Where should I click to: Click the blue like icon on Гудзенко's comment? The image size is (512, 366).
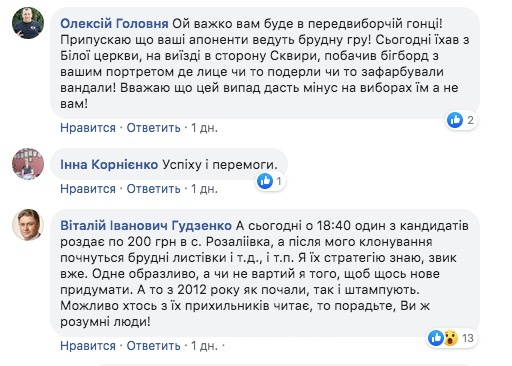436,338
